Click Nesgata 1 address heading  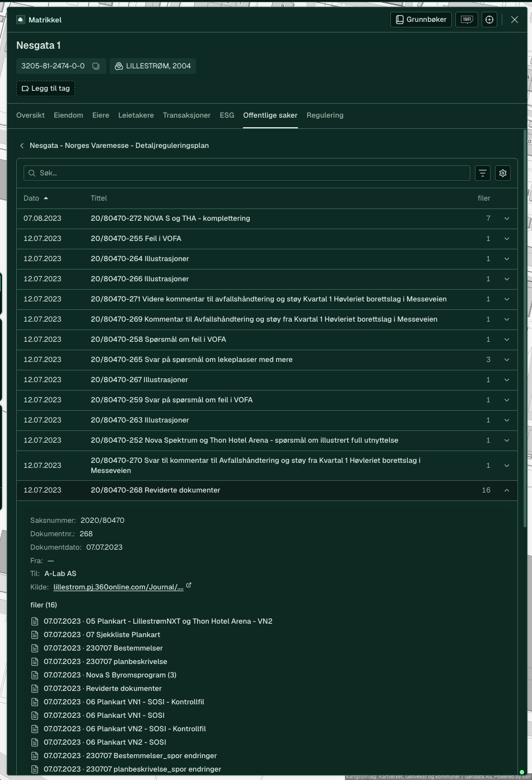(39, 45)
